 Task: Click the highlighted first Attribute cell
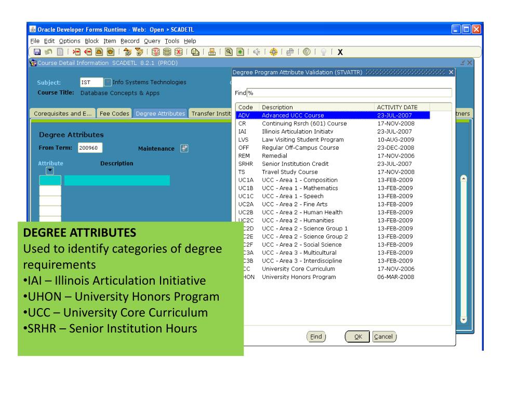coord(50,180)
